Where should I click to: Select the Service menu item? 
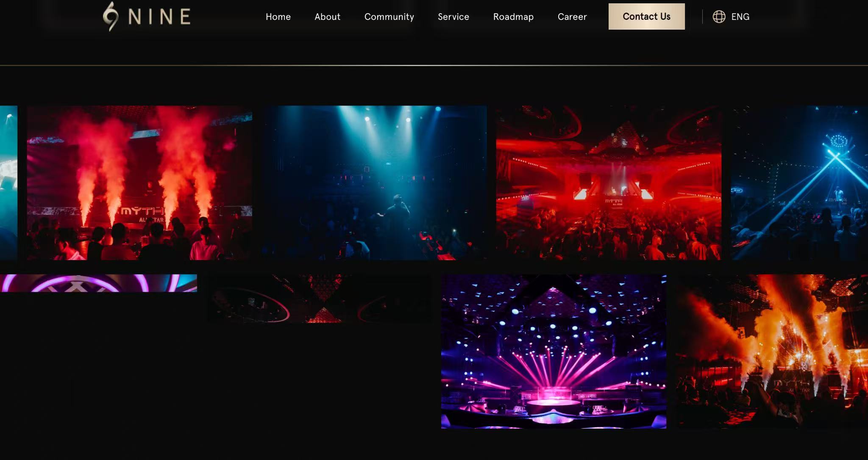click(x=453, y=17)
